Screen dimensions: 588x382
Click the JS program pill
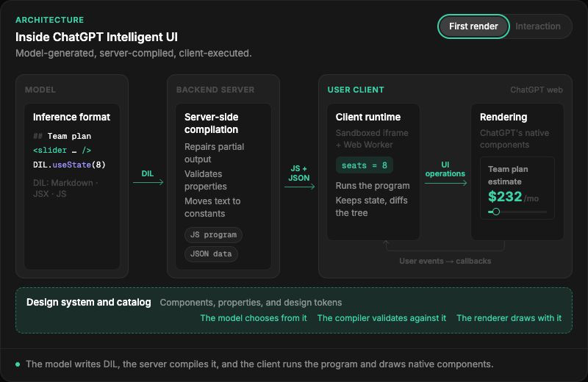click(x=213, y=235)
